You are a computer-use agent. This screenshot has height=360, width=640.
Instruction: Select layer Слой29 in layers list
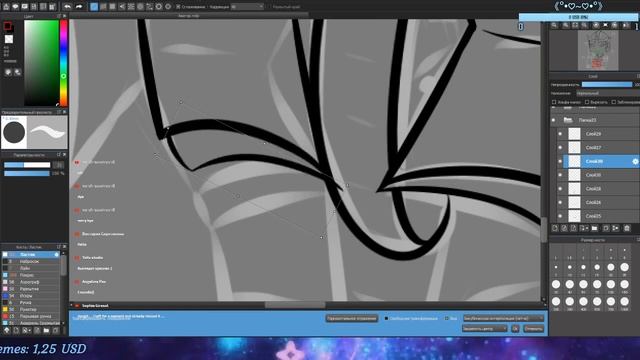[601, 133]
